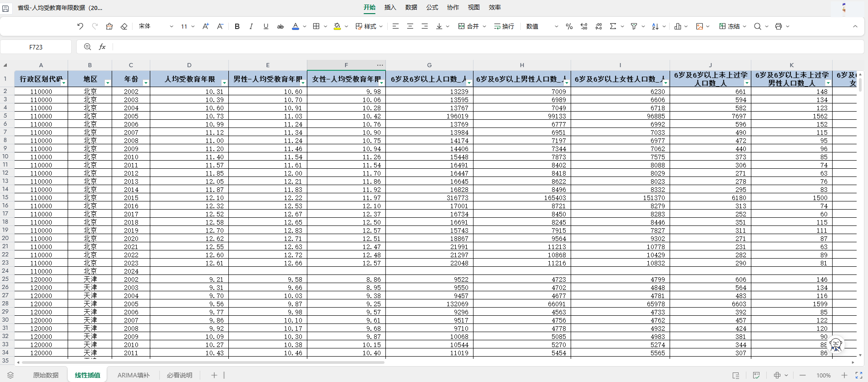Open the find and search tool
The image size is (868, 382).
point(757,26)
